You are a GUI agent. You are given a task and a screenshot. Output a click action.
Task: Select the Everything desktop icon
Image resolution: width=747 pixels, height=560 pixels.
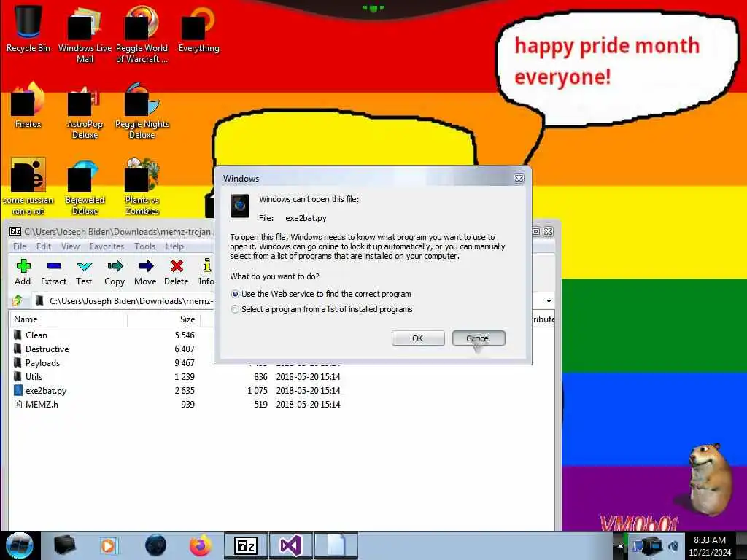198,28
